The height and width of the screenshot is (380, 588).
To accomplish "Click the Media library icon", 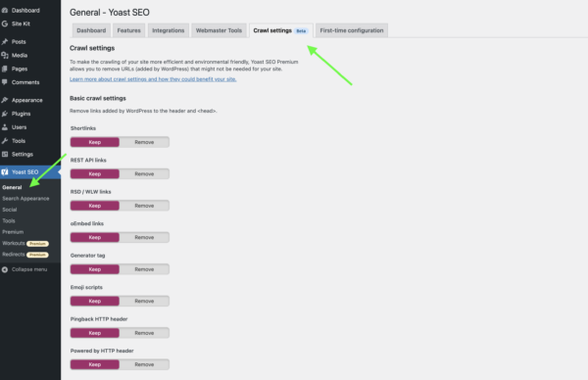I will [5, 55].
